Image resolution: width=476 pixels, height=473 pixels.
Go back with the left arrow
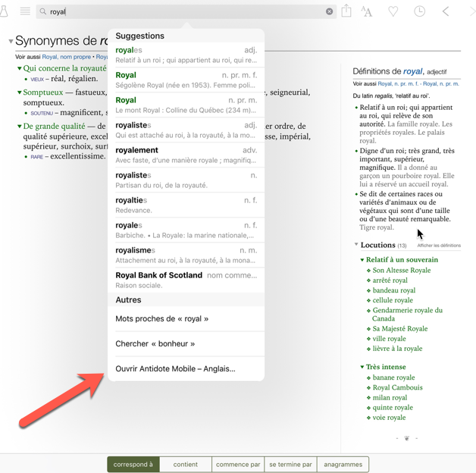click(446, 11)
